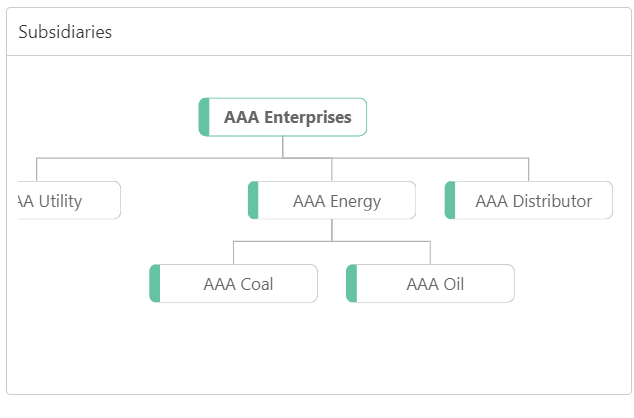The width and height of the screenshot is (634, 418).
Task: Select the AAA Enterprises root node
Action: (287, 117)
